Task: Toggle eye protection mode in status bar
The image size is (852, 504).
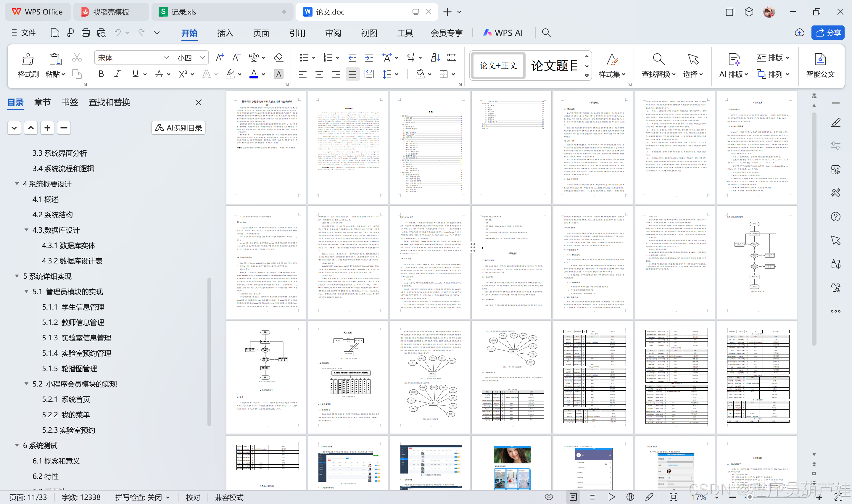Action: pyautogui.click(x=549, y=497)
